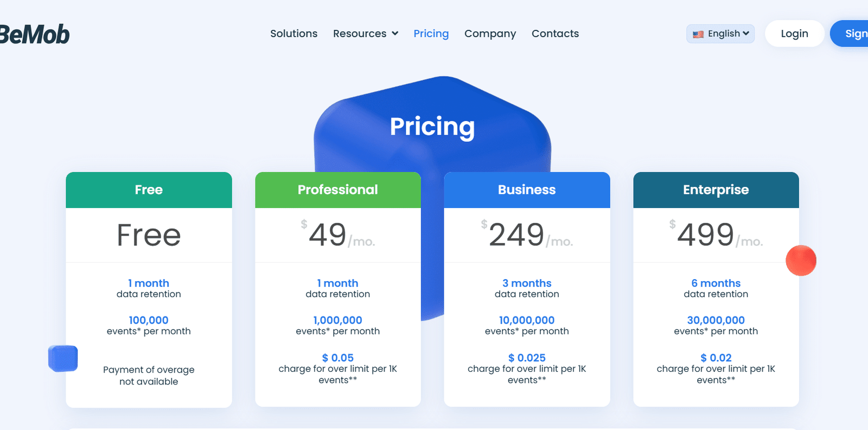Click the white Pricing page heading
The height and width of the screenshot is (430, 868).
click(x=432, y=127)
